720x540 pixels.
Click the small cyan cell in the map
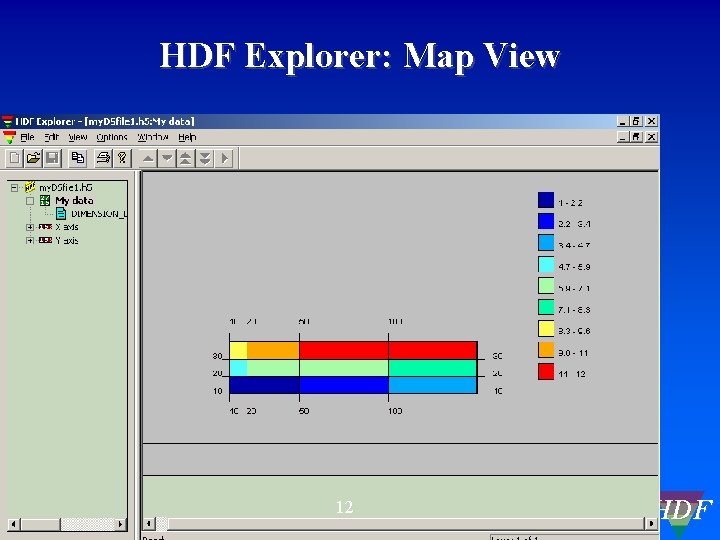[238, 368]
